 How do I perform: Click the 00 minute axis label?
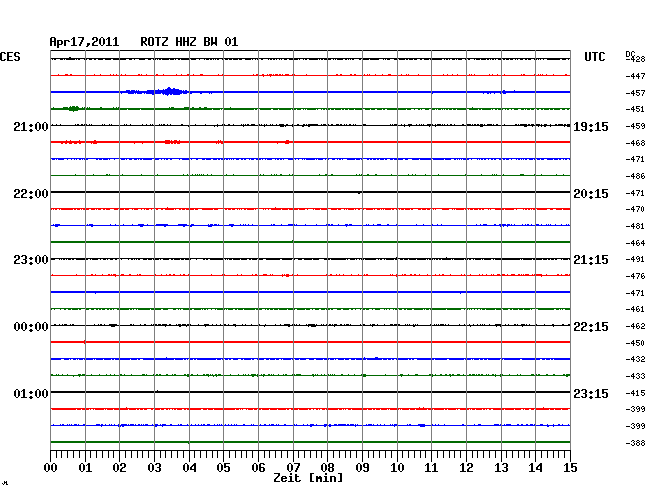[x=51, y=468]
